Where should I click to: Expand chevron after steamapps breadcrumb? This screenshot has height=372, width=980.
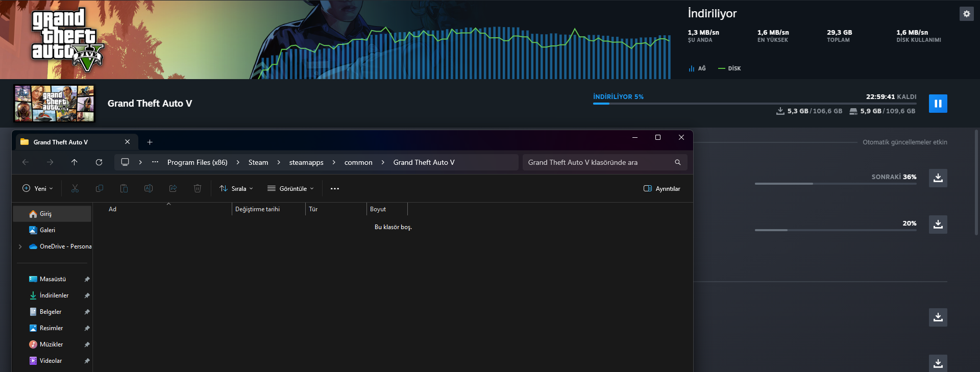(x=334, y=162)
